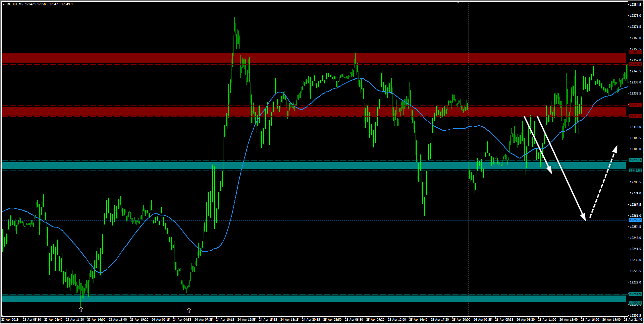Select the upper red resistance zone rectangle

(314, 58)
